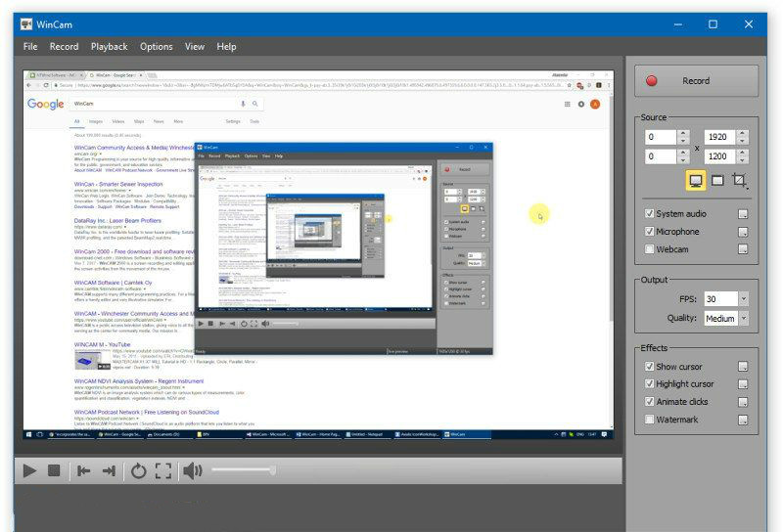This screenshot has width=783, height=532.
Task: Enable the Watermark checkbox
Action: pos(649,420)
